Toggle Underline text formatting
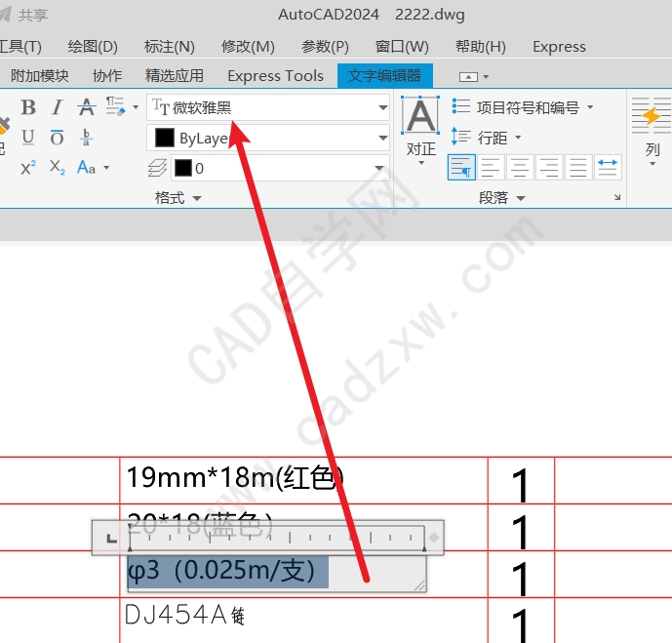The width and height of the screenshot is (672, 643). (28, 138)
